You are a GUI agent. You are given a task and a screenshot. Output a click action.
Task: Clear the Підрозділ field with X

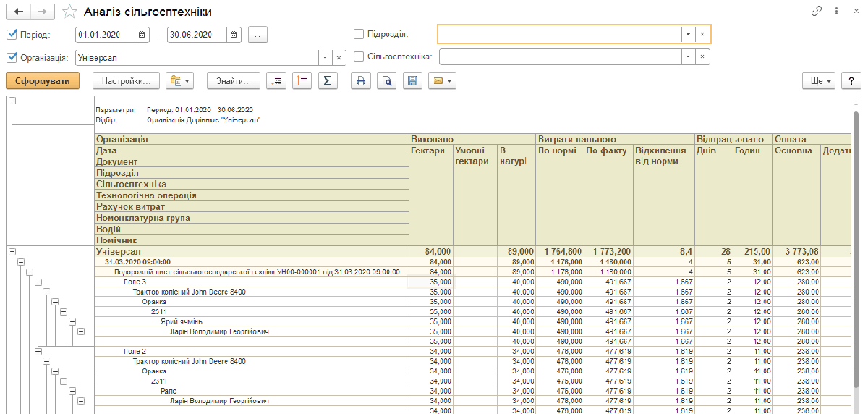(x=703, y=34)
